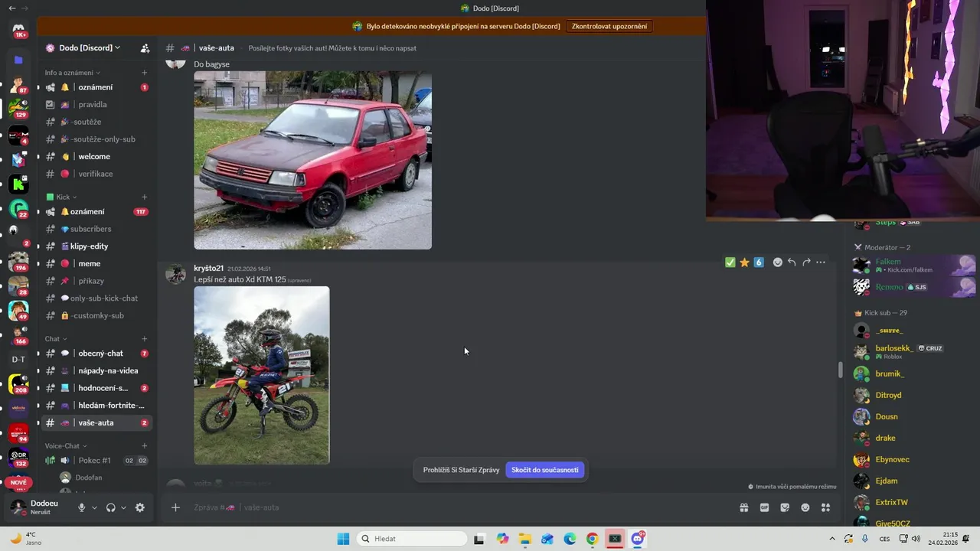
Task: Open the green Kick server icon in the server list
Action: [x=19, y=184]
